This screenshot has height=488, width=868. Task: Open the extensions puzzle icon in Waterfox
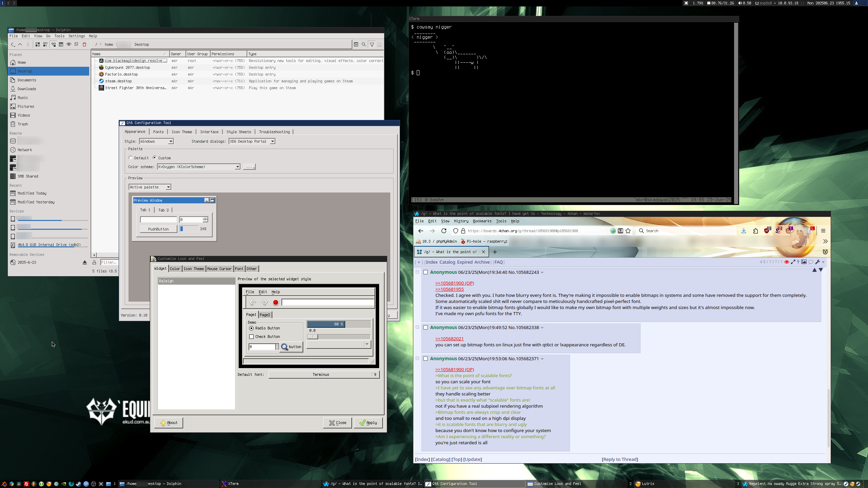[x=755, y=231]
